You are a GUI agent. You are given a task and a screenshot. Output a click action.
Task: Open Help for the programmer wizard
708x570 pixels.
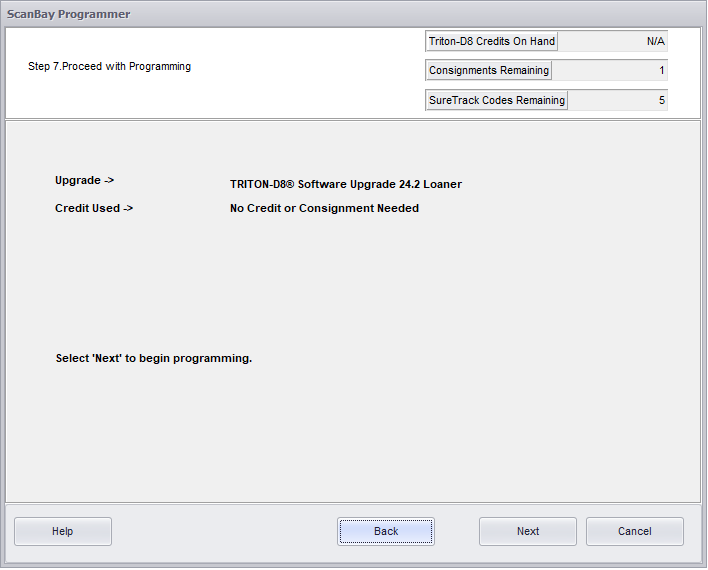click(x=62, y=531)
